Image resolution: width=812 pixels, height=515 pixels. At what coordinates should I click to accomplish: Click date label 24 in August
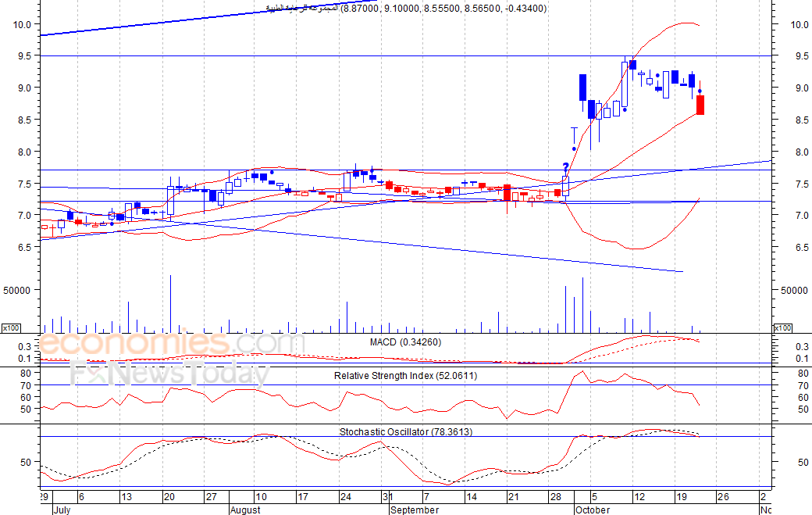click(345, 497)
